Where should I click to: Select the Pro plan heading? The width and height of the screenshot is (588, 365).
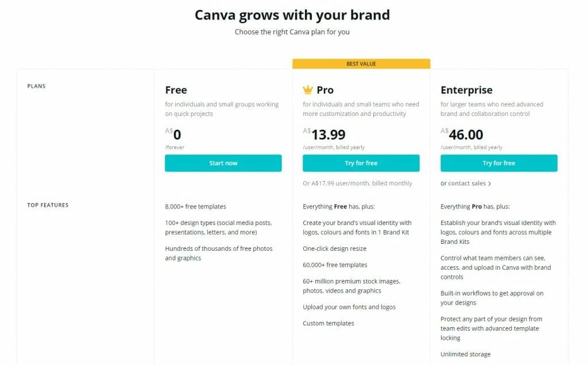(326, 90)
